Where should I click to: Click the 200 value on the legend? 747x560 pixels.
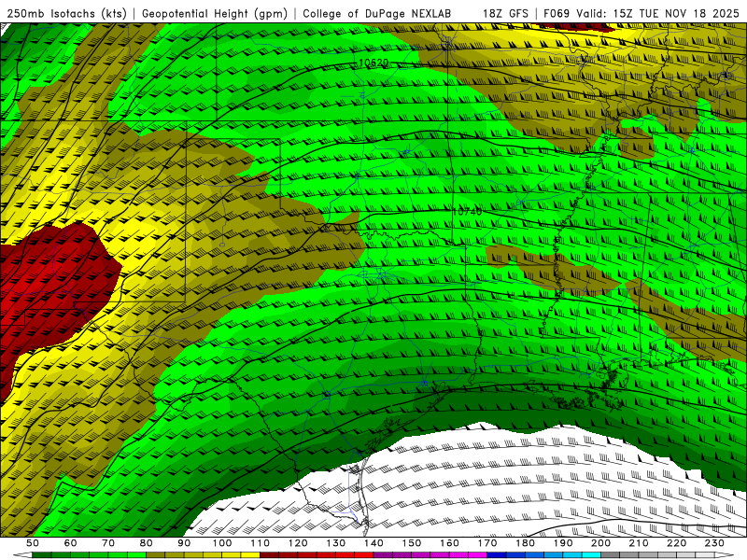(x=601, y=543)
